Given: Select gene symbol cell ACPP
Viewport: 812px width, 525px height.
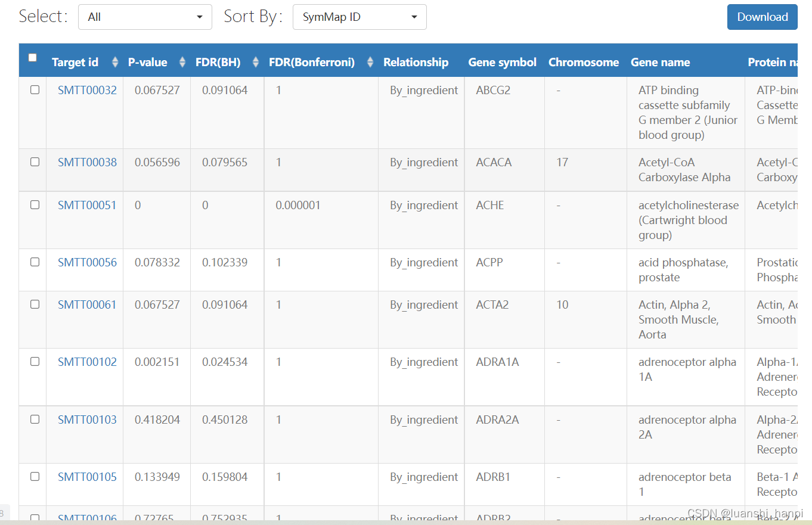Looking at the screenshot, I should coord(489,262).
